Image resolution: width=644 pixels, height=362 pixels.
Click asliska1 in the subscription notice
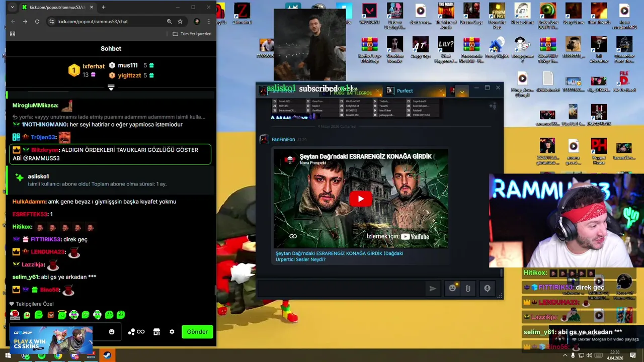pyautogui.click(x=38, y=176)
